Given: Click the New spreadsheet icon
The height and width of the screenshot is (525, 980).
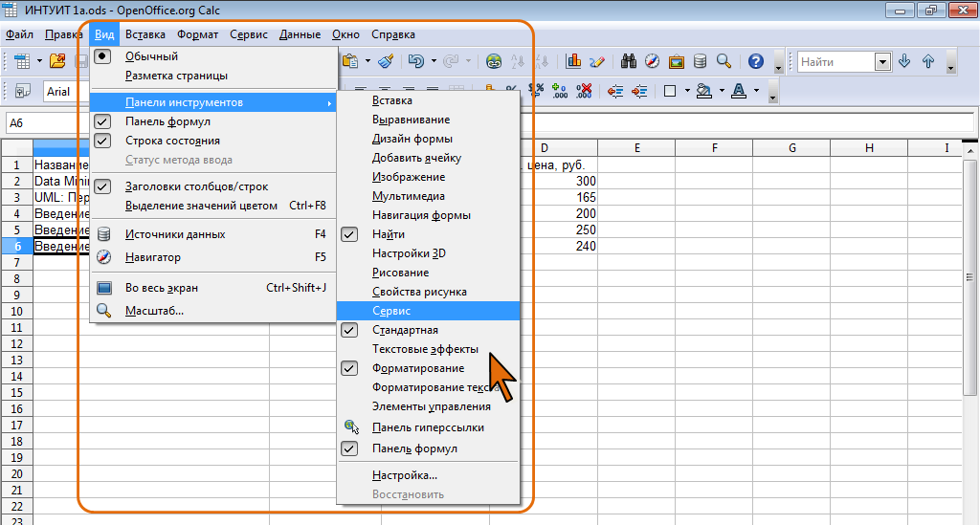Looking at the screenshot, I should coord(22,61).
